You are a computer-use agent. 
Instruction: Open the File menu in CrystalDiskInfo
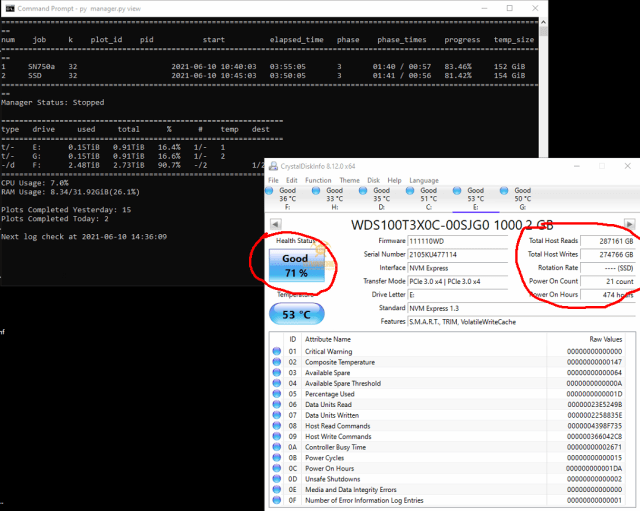(273, 180)
